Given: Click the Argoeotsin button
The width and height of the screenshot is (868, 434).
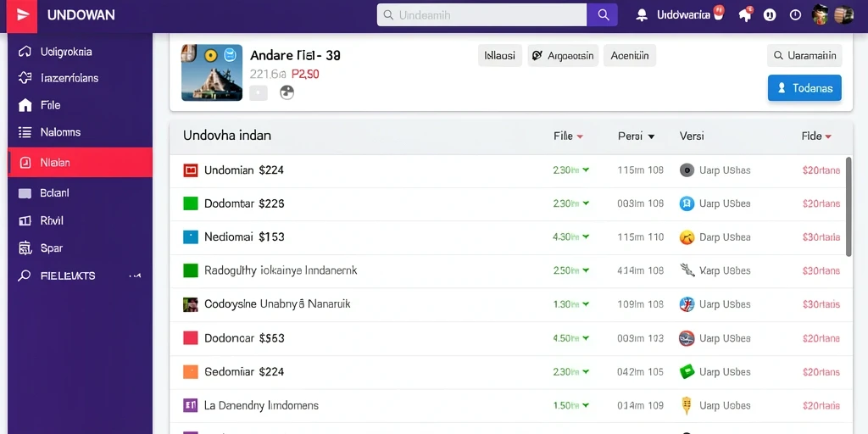Looking at the screenshot, I should (x=563, y=55).
